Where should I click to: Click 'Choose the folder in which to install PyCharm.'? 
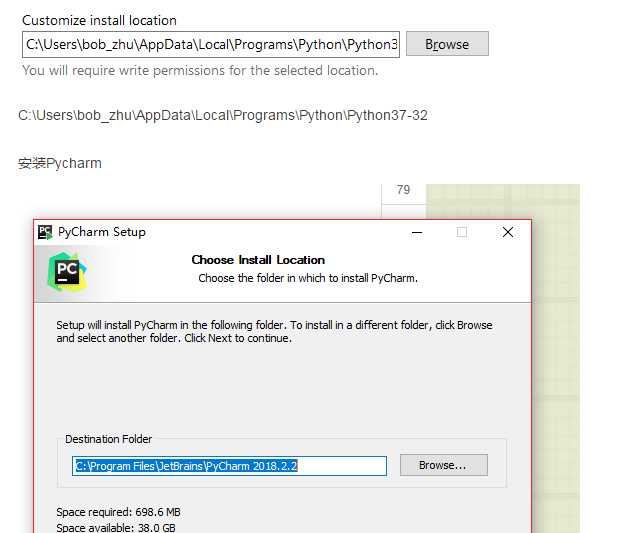pyautogui.click(x=308, y=278)
